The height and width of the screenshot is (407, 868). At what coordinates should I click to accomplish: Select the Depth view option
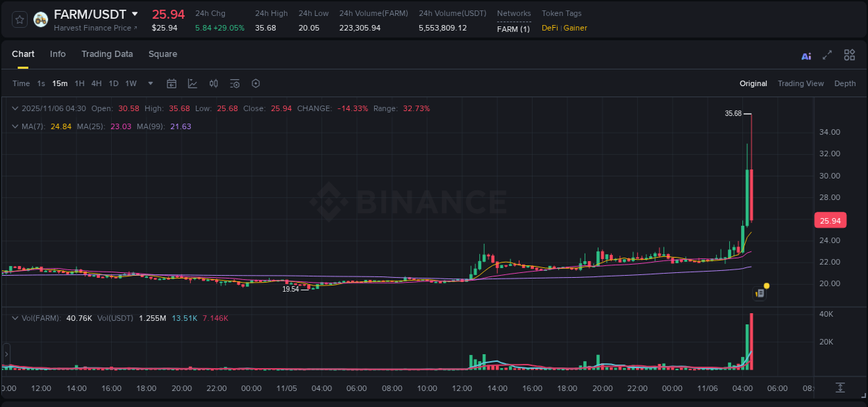(x=845, y=83)
